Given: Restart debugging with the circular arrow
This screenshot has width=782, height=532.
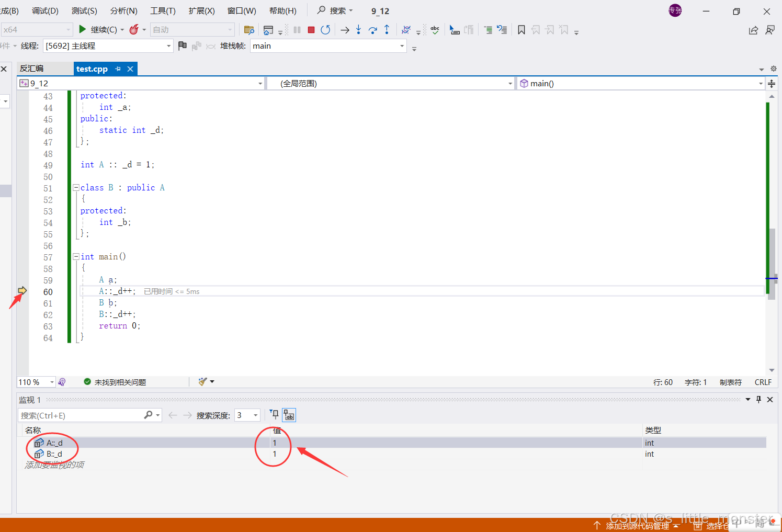Looking at the screenshot, I should [325, 30].
